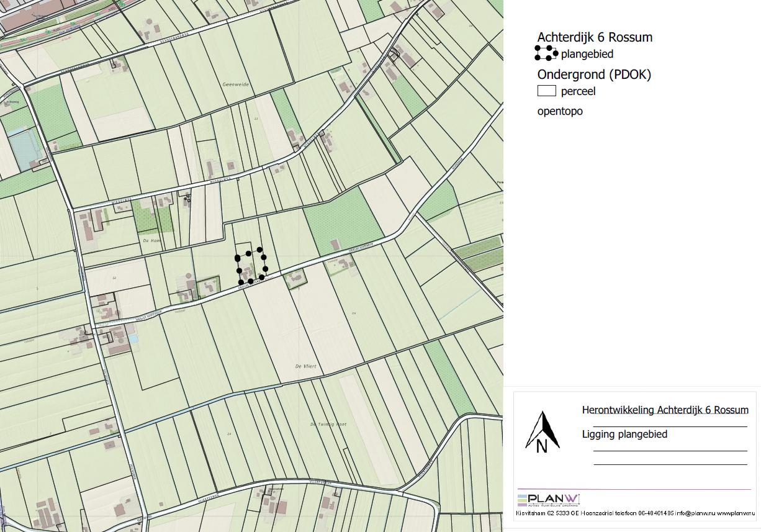Click the 'plangebied' legend label
Screen dimensions: 761x532
(x=587, y=54)
